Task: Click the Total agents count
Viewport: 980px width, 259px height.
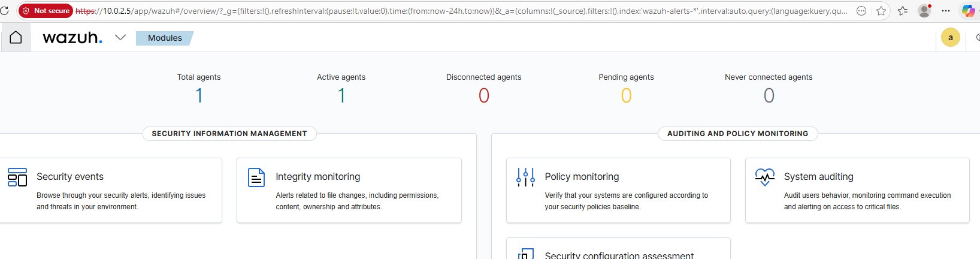Action: click(199, 95)
